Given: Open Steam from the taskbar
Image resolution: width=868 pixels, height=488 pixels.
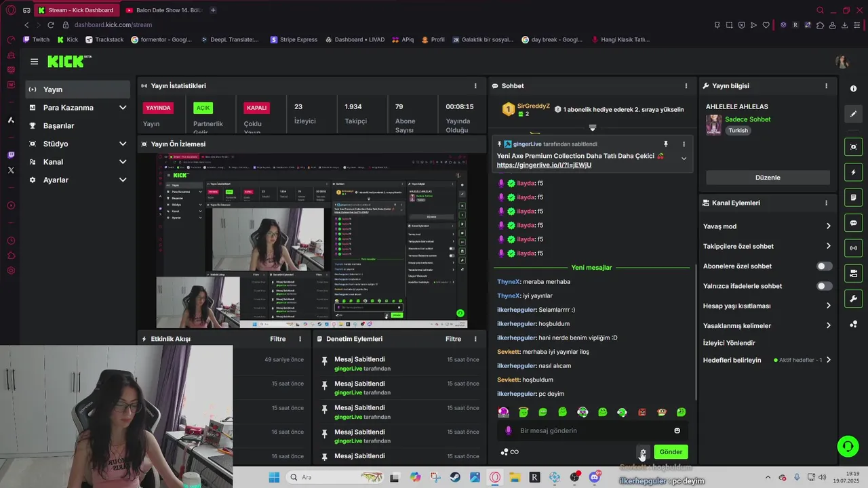Looking at the screenshot, I should (455, 477).
